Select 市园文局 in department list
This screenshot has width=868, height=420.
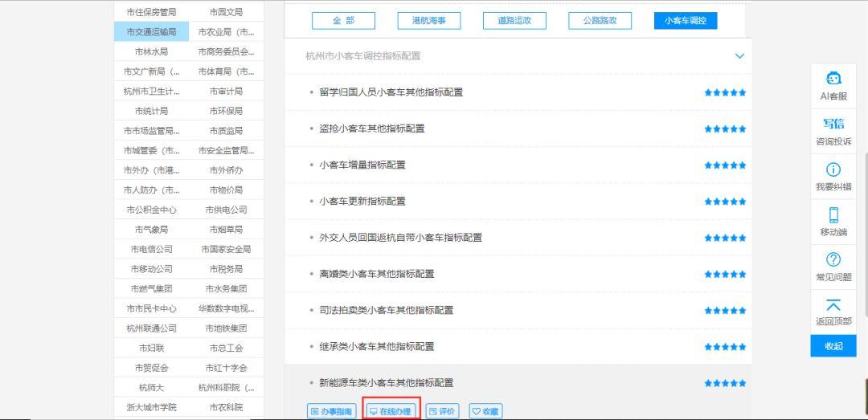tap(226, 12)
